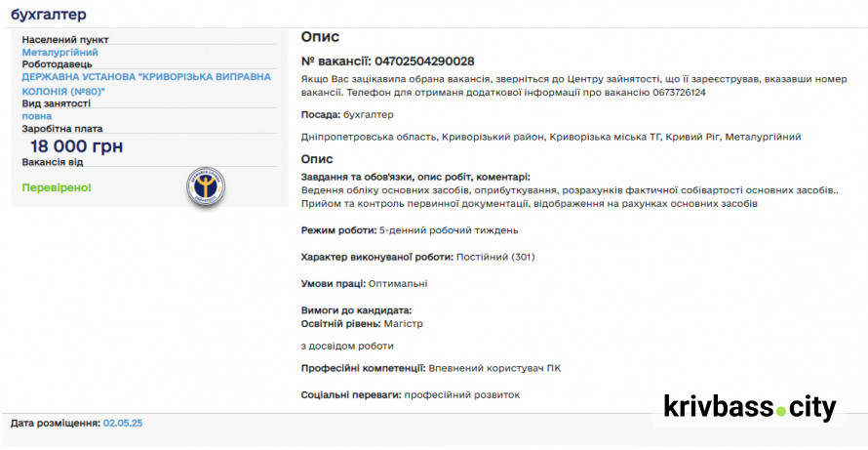The width and height of the screenshot is (868, 450).
Task: Click the vacancy number 04702504290028
Action: (x=424, y=61)
